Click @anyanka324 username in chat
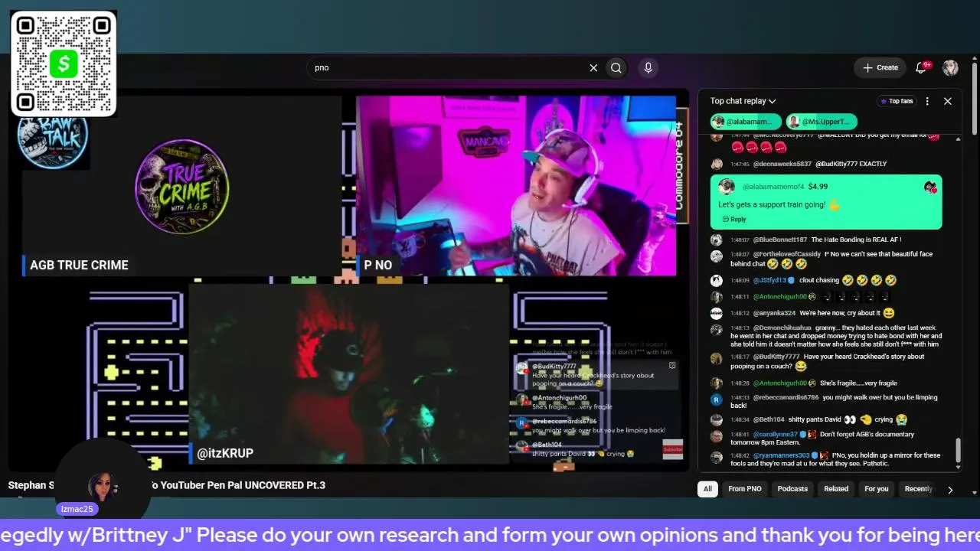 (x=775, y=313)
